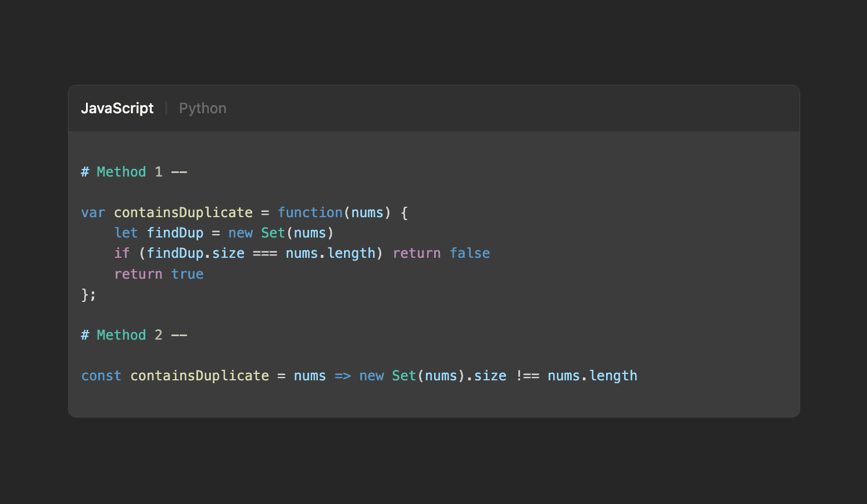Switch to the Python tab
The image size is (867, 504).
coord(202,109)
